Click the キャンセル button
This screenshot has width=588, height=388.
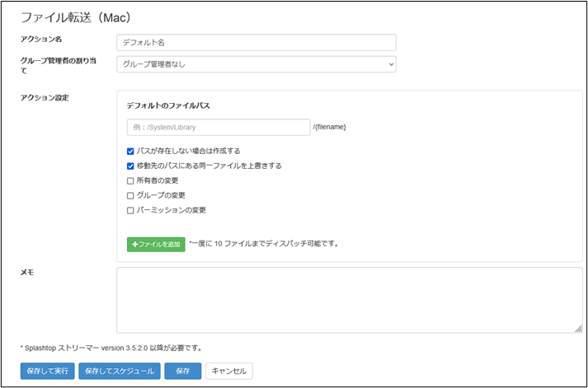[229, 372]
